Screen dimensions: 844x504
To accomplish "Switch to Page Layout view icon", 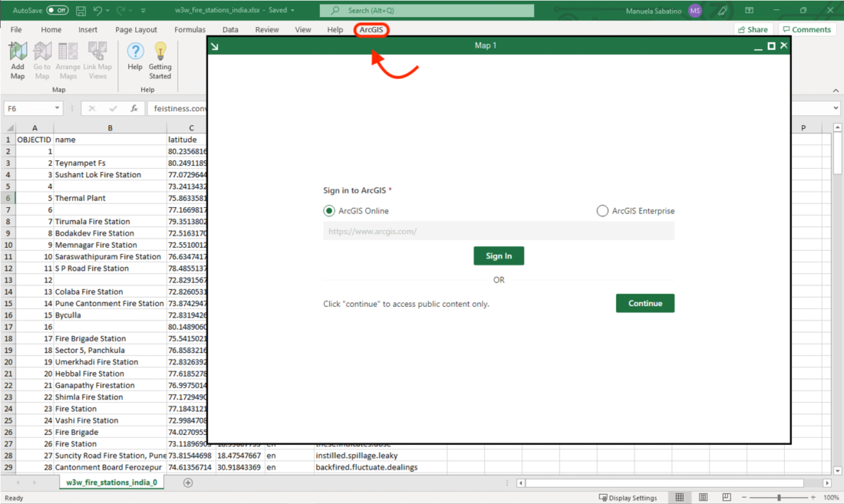I will 703,498.
